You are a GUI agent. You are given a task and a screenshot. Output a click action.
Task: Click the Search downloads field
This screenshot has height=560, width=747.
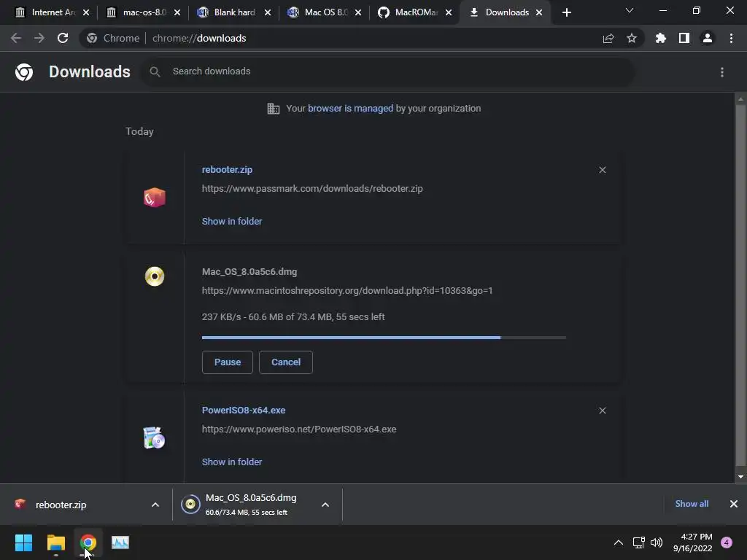[x=387, y=71]
